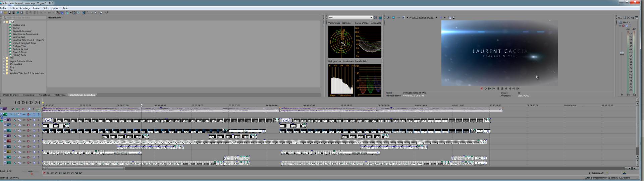The image size is (644, 181).
Task: Open the Fichier menu
Action: click(x=4, y=8)
